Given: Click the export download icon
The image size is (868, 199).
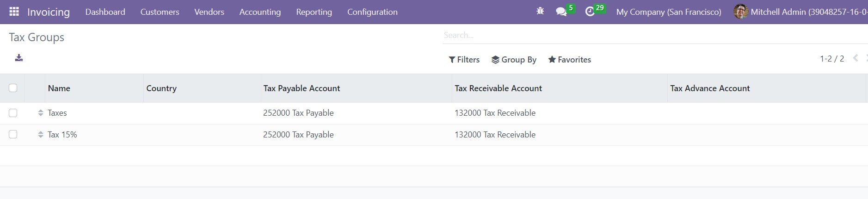Looking at the screenshot, I should [19, 58].
